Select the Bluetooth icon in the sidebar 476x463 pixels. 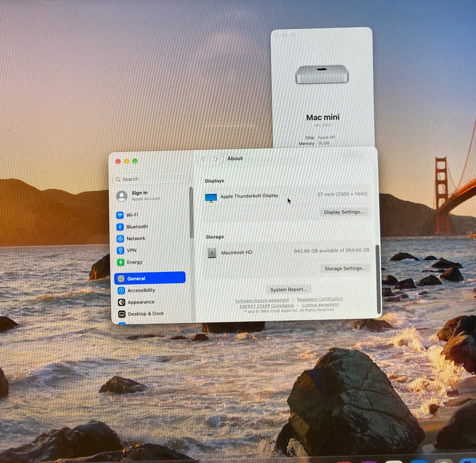[120, 227]
